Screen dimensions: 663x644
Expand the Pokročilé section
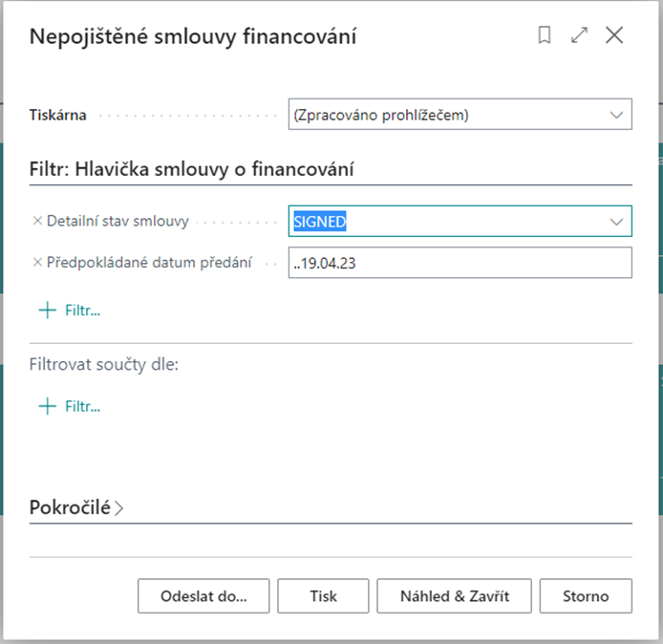tap(77, 507)
